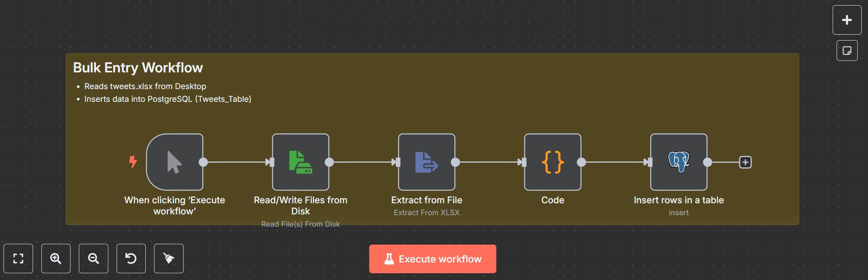This screenshot has height=280, width=868.
Task: Click the Extract from File input connector
Action: pos(398,162)
